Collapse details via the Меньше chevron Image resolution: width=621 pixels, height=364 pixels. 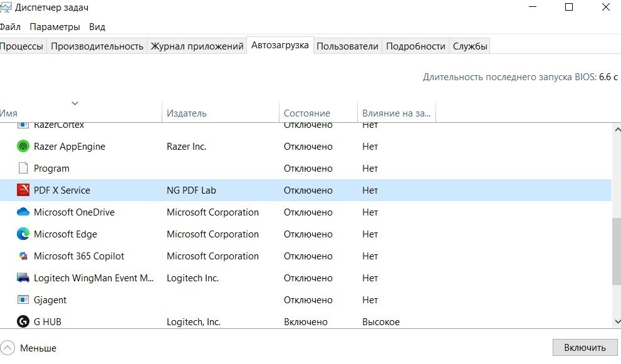(8, 348)
